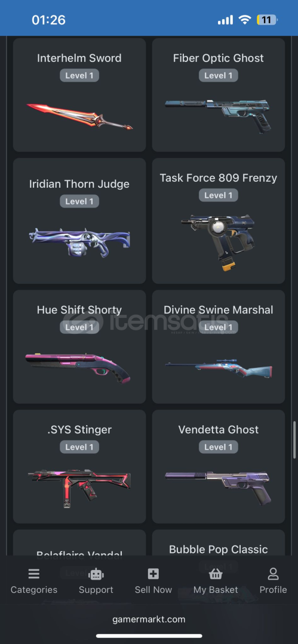Open the My Basket icon

point(216,574)
